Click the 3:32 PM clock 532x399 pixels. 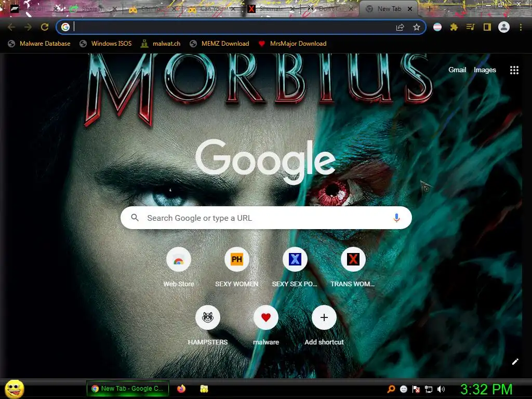486,389
